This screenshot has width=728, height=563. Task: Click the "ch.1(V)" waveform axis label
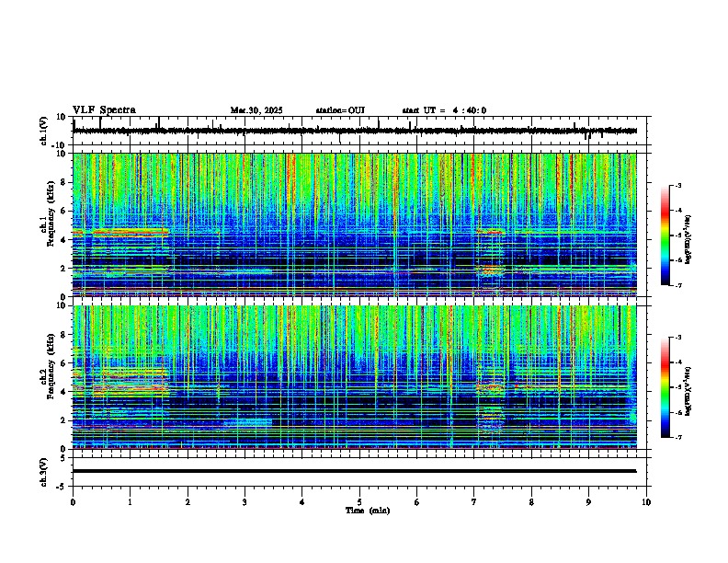[44, 131]
